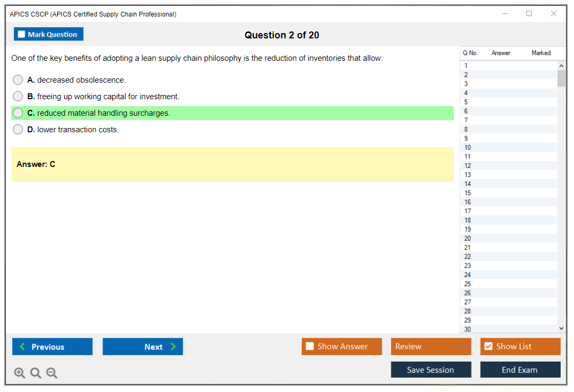Viewport: 574px width, 392px height.
Task: Go to the Previous question
Action: tap(52, 347)
